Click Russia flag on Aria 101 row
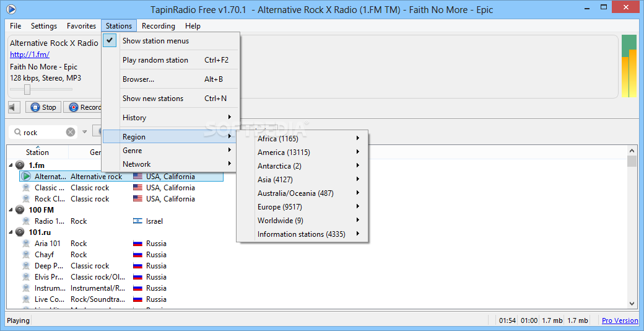This screenshot has width=644, height=331. 137,244
